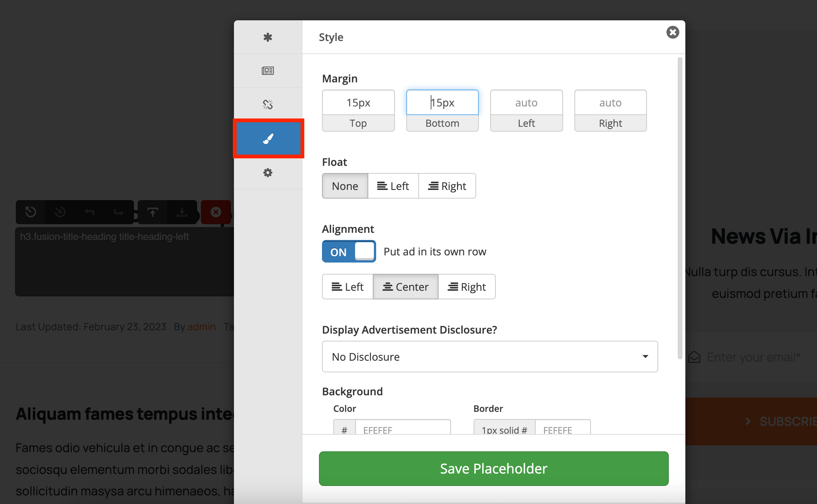Click the reset/history icon in page toolbar
Image resolution: width=817 pixels, height=504 pixels.
(31, 212)
